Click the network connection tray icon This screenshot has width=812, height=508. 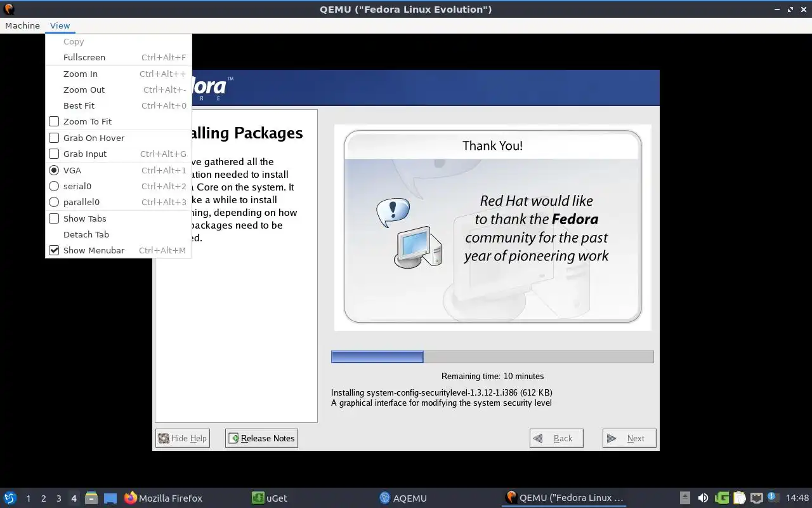point(757,498)
